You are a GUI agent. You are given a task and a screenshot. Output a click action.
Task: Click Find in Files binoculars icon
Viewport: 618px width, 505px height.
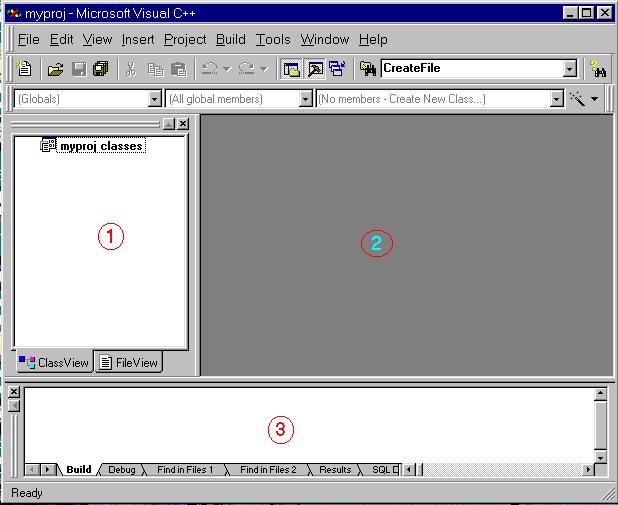click(368, 69)
